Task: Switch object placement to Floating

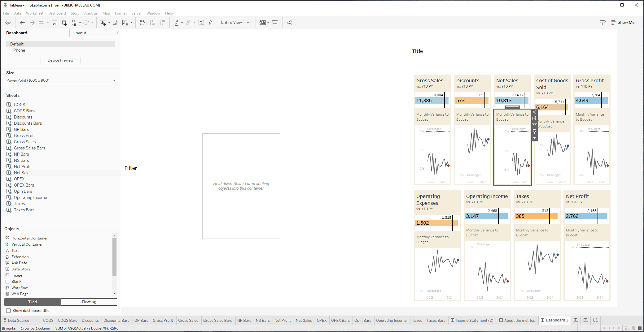Action: pos(89,302)
